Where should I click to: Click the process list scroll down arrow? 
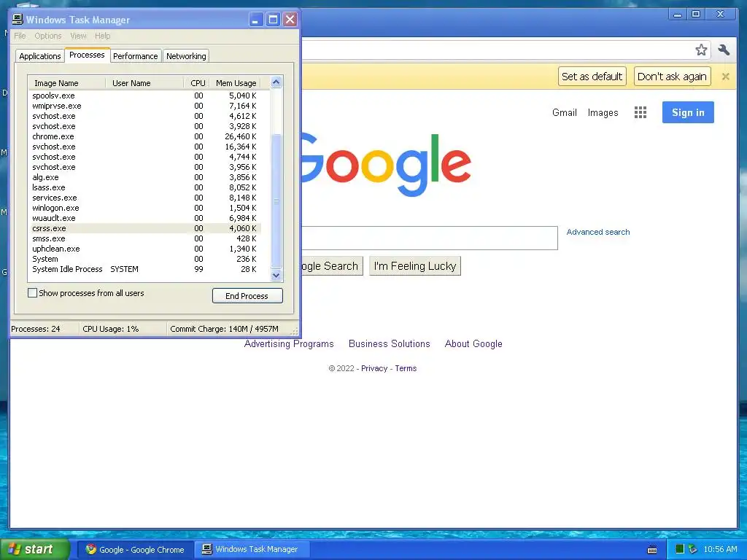(276, 275)
